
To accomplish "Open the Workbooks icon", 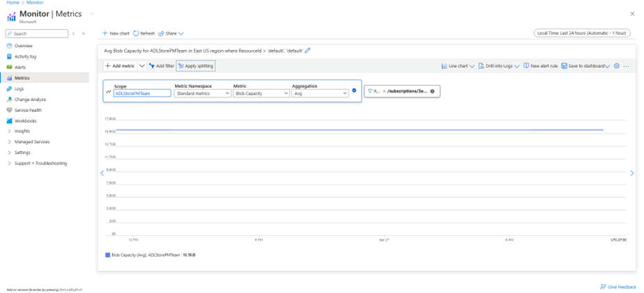I will (x=9, y=121).
